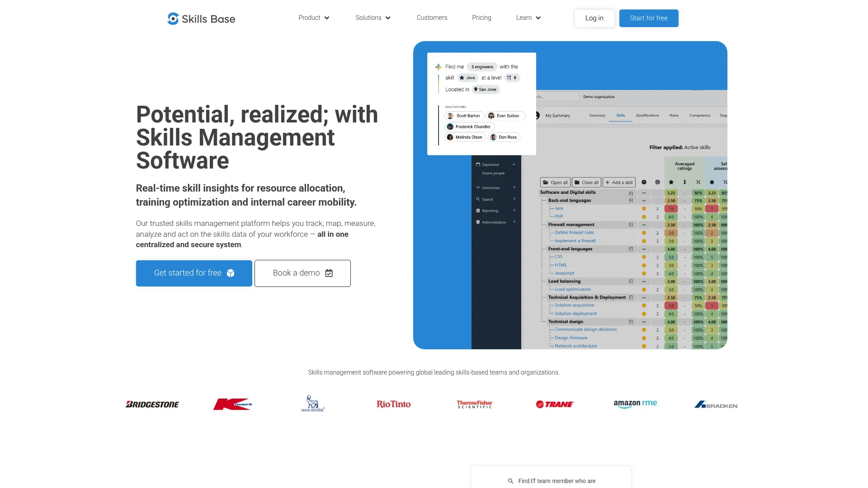The height and width of the screenshot is (488, 868).
Task: Expand the Product dropdown menu
Action: coord(314,18)
